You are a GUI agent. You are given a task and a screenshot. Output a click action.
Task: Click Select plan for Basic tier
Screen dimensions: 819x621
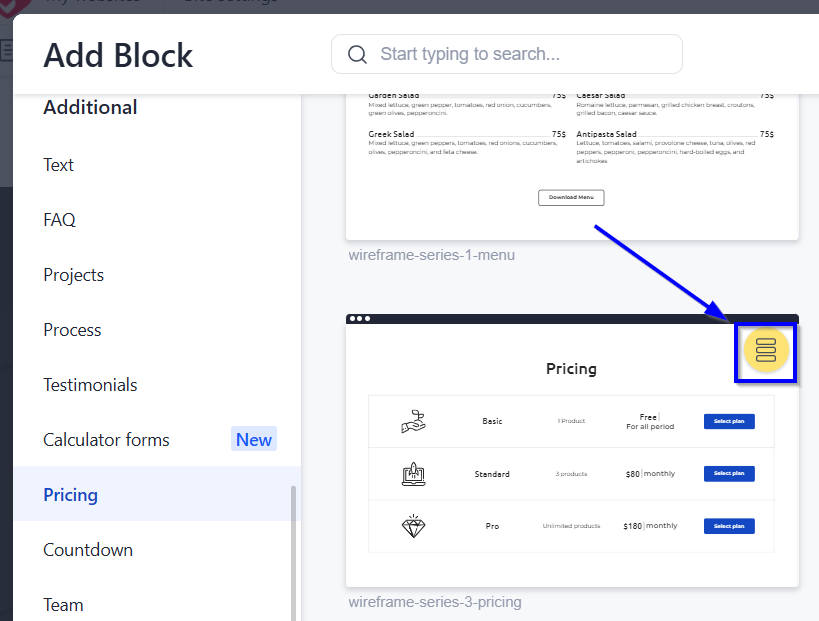[729, 421]
